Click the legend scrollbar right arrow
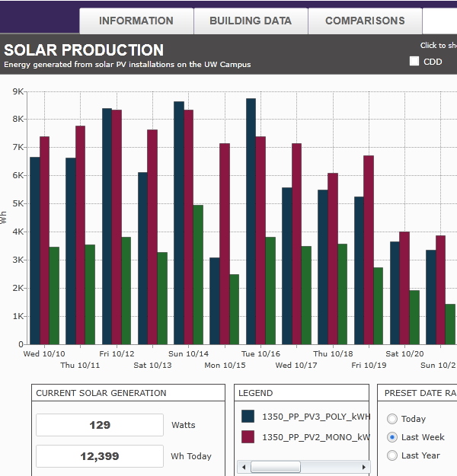This screenshot has height=476, width=457. 365,467
